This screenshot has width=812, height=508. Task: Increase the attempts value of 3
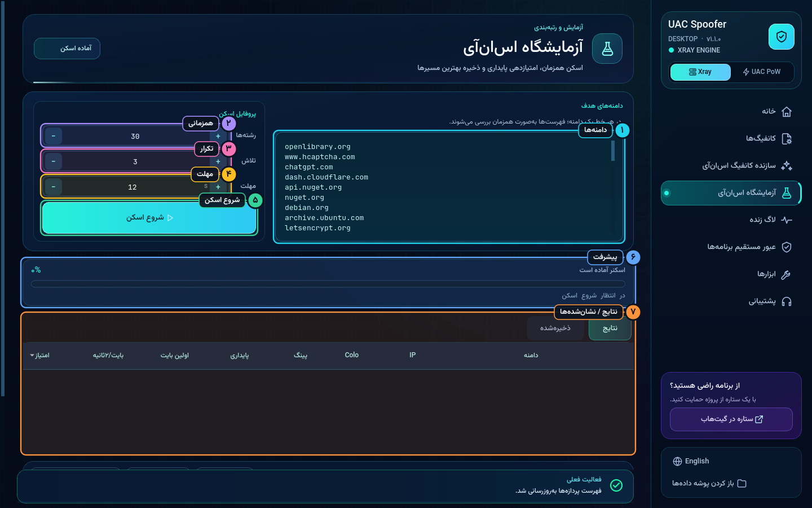click(x=218, y=161)
